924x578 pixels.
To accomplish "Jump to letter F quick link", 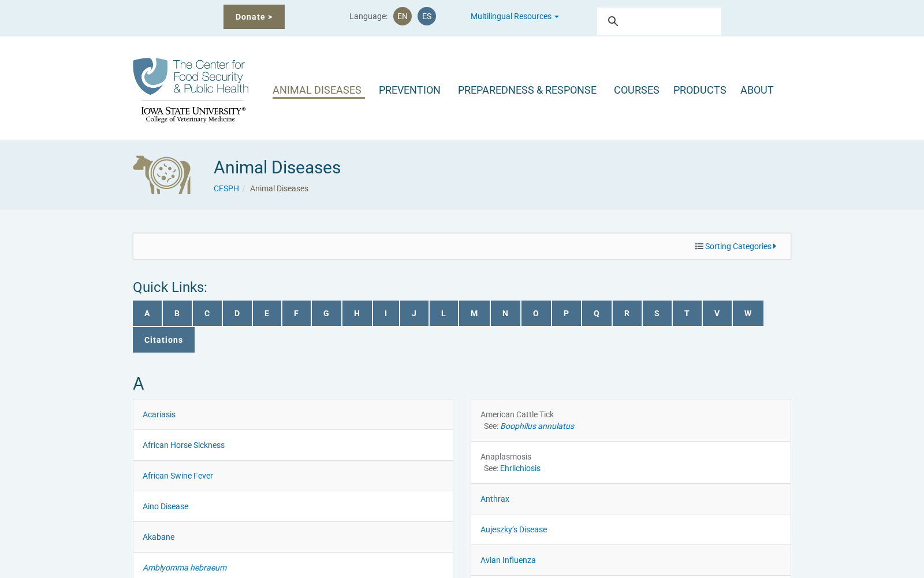I will tap(296, 313).
